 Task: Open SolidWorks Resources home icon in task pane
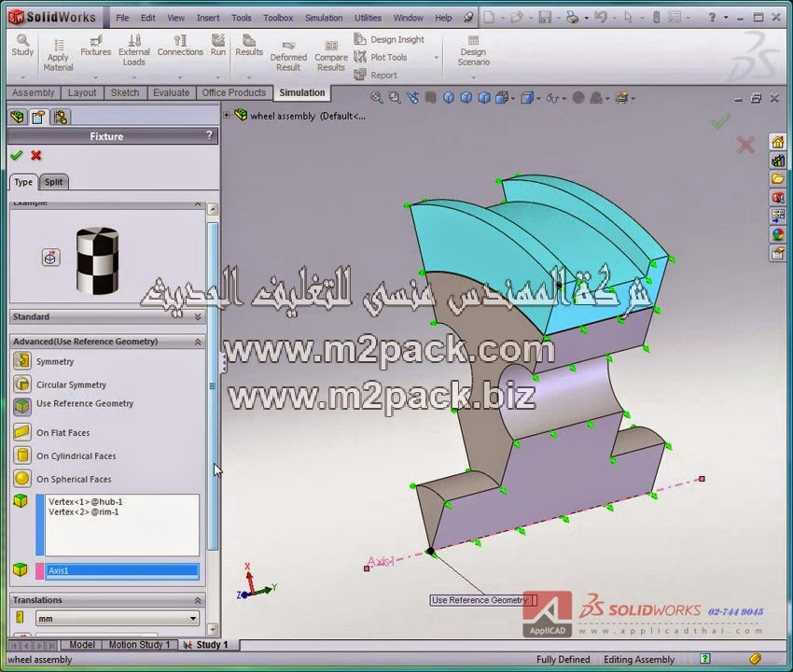(x=778, y=142)
